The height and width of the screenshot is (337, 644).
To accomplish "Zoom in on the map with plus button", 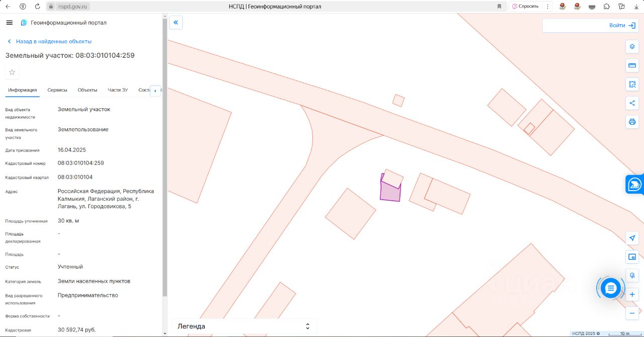I will (632, 294).
